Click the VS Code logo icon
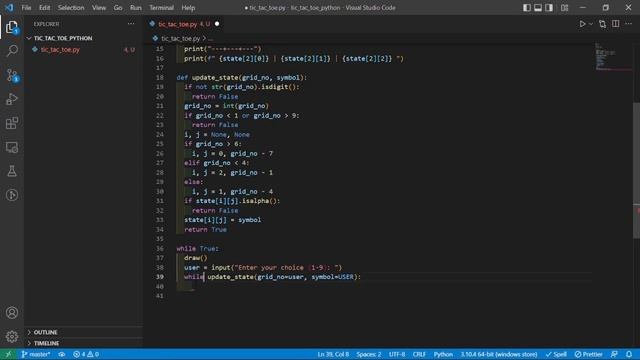 (x=9, y=8)
